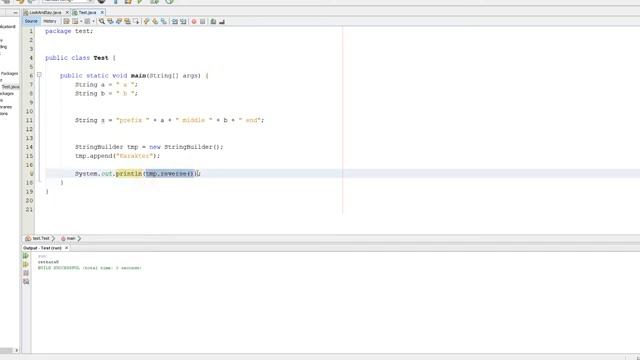This screenshot has width=640, height=360.
Task: Click the Stop icon in output sidebar
Action: coord(26,273)
